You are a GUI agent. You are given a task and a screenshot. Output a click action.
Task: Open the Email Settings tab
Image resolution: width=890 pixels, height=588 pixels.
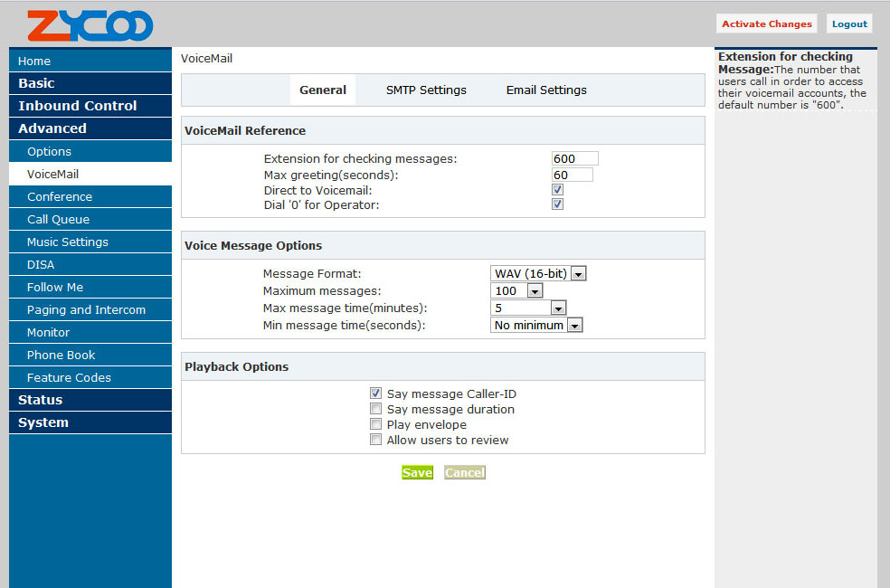pyautogui.click(x=546, y=90)
